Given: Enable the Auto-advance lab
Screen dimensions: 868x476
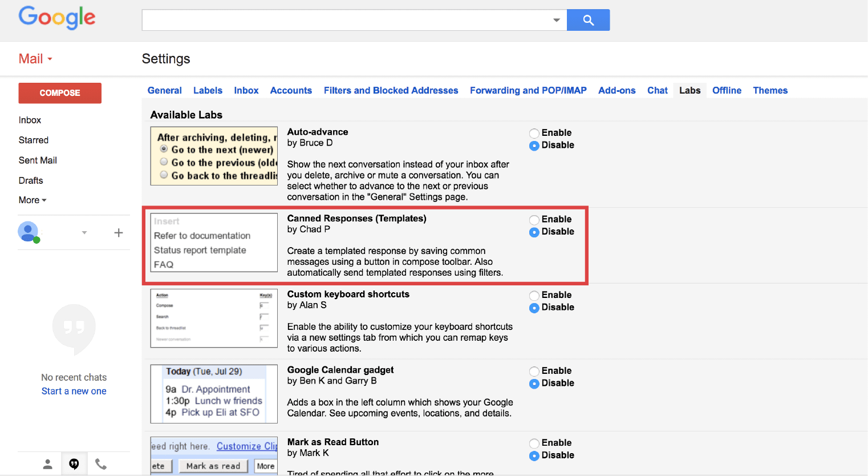Looking at the screenshot, I should 534,134.
